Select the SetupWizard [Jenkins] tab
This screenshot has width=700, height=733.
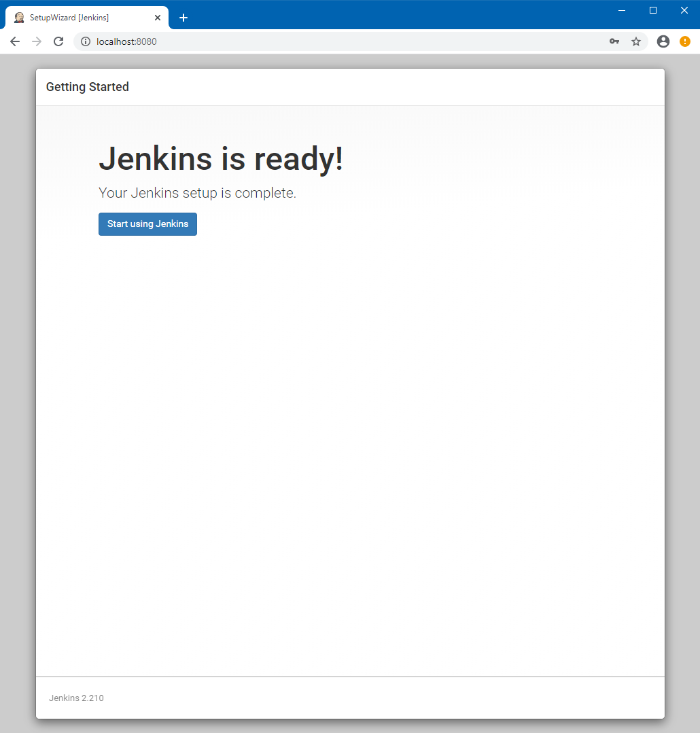point(87,18)
